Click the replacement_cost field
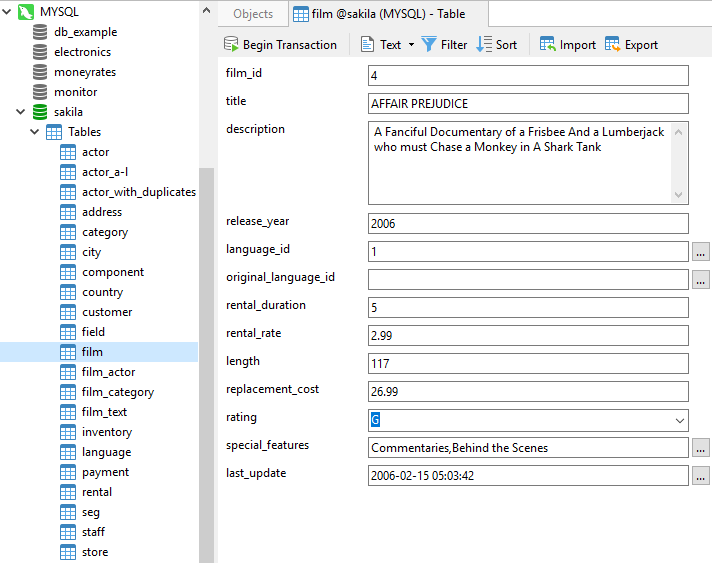The image size is (712, 563). (528, 391)
